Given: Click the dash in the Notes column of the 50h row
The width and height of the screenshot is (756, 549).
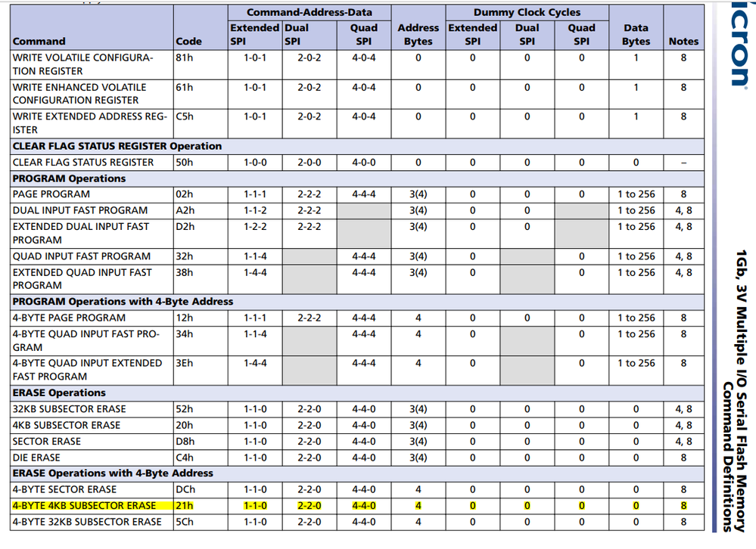Looking at the screenshot, I should coord(683,163).
